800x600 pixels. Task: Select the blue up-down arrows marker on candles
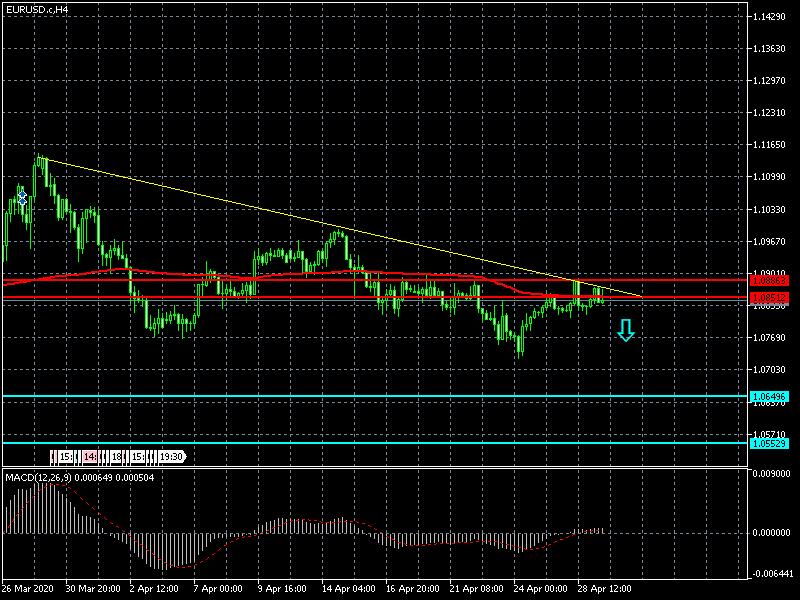point(22,194)
